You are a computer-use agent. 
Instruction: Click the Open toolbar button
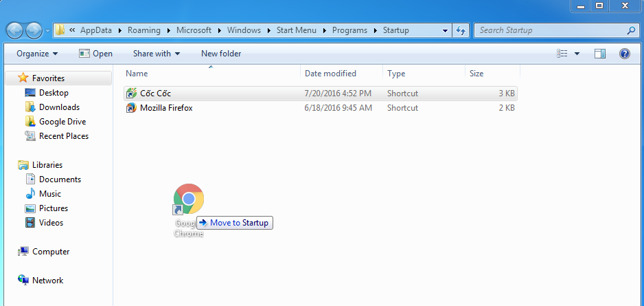(95, 54)
